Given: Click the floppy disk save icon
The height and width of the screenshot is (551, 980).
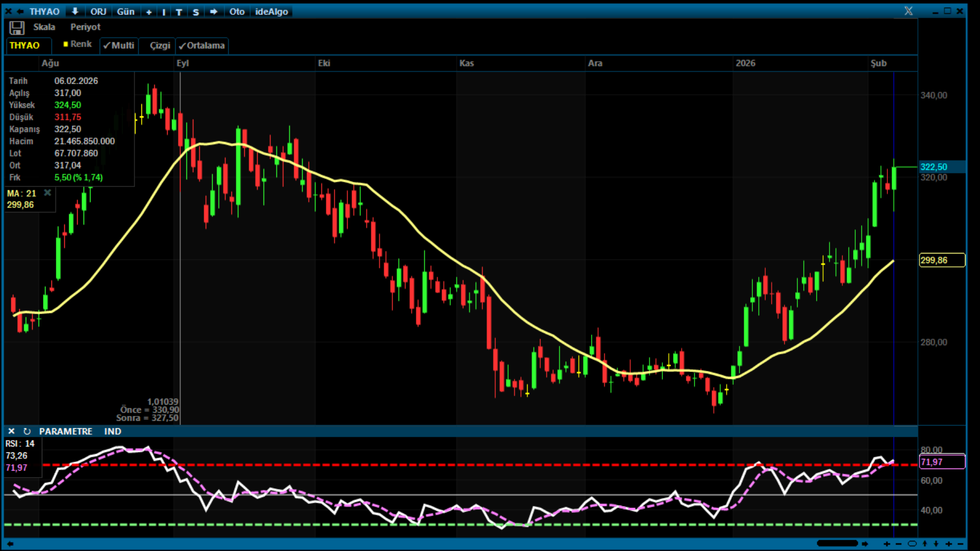Looking at the screenshot, I should click(17, 28).
